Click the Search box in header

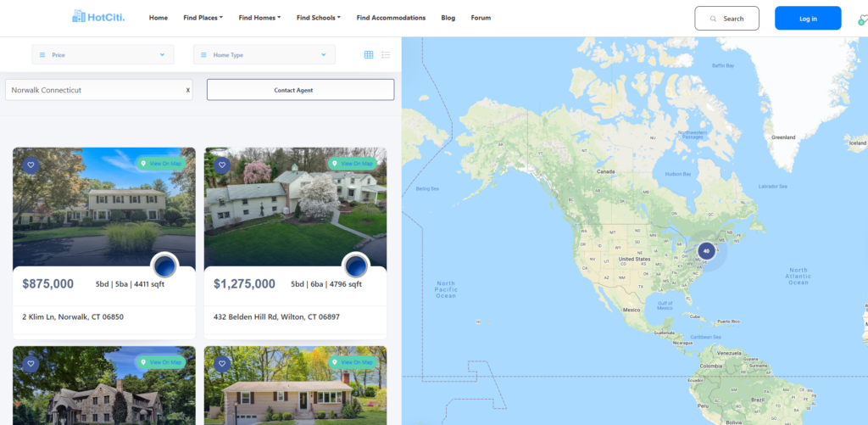coord(726,19)
